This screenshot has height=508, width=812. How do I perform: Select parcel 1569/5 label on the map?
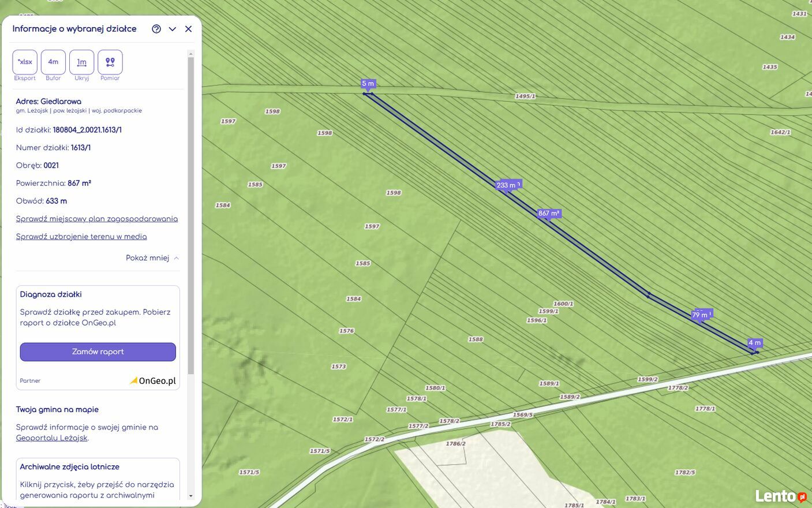(x=523, y=414)
